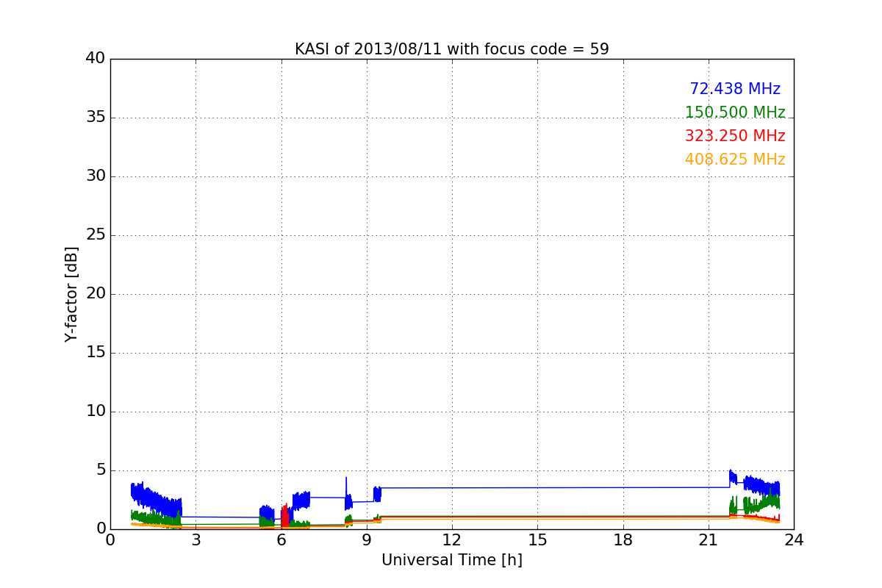Click the x-axis tick label 21
Viewport: 882px width, 588px height.
pyautogui.click(x=709, y=540)
